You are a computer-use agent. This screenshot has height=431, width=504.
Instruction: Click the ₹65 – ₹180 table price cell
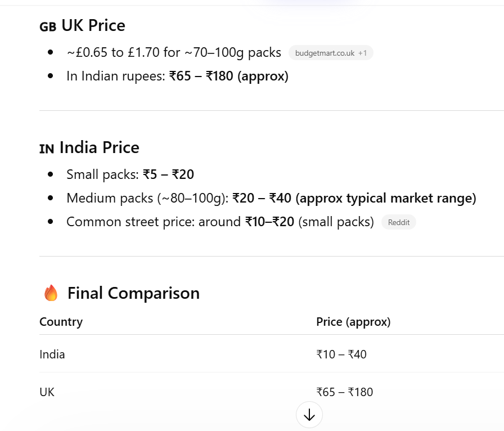click(345, 392)
